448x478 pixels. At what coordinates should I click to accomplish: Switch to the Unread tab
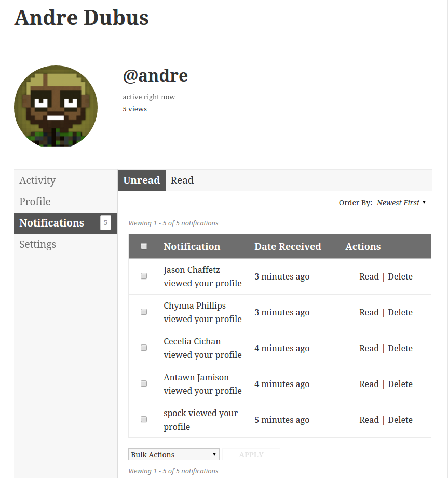coord(142,180)
